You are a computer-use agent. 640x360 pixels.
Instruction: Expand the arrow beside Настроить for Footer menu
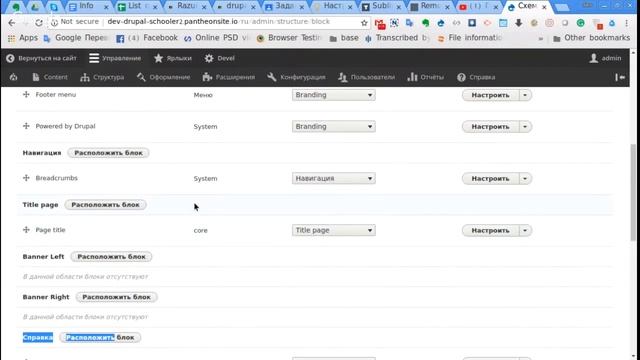(525, 95)
